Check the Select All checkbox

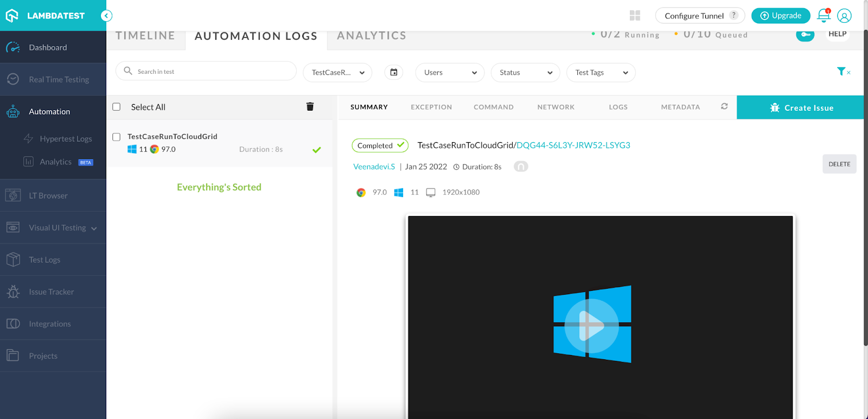(117, 107)
